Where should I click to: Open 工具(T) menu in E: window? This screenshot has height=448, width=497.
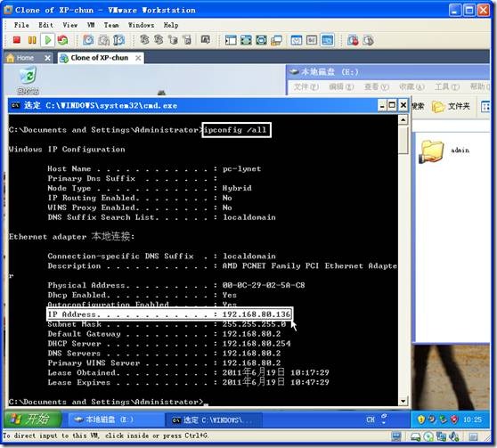(x=446, y=86)
